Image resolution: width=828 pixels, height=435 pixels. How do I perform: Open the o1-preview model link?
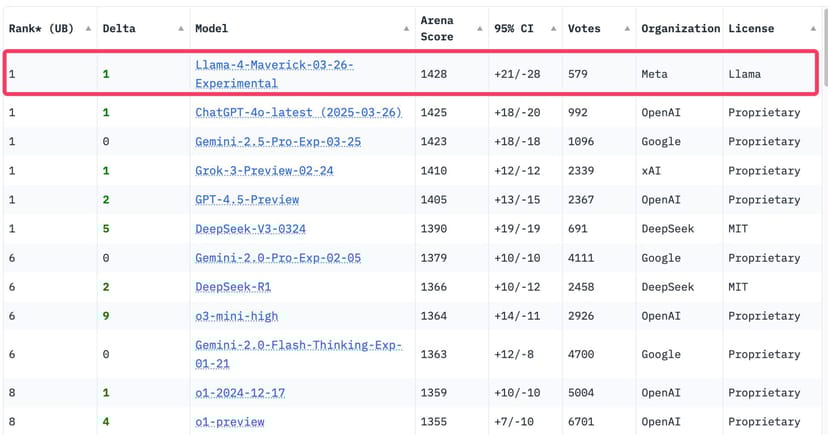[x=229, y=422]
